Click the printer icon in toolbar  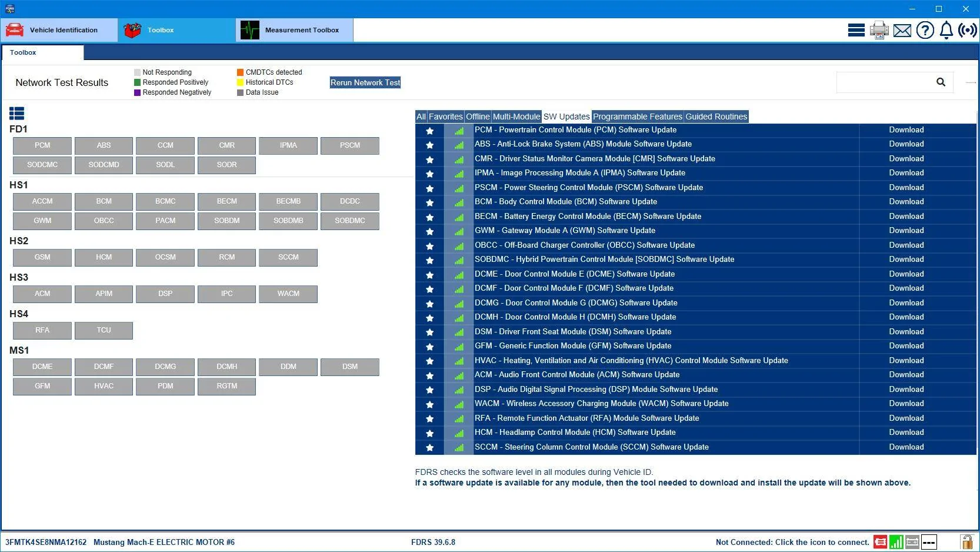[879, 30]
